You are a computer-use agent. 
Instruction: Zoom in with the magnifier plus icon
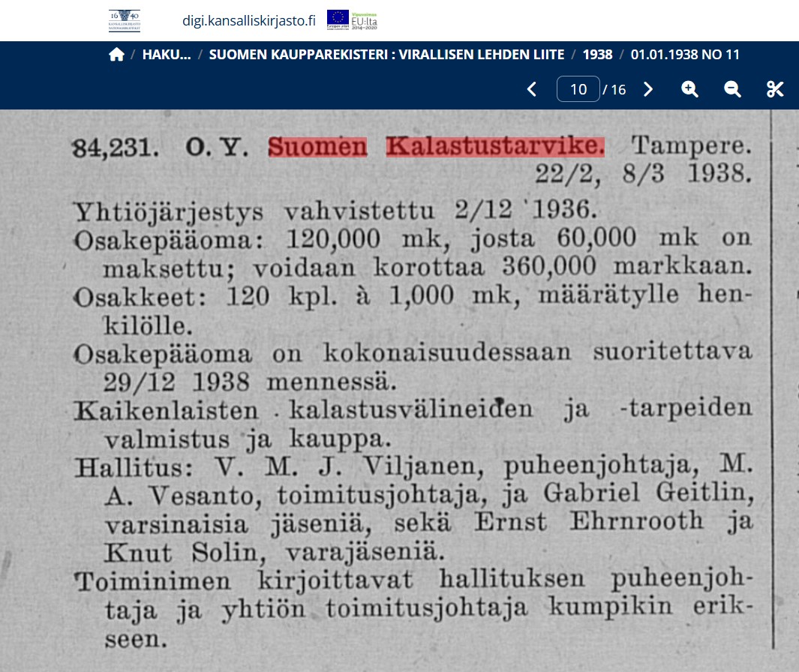(689, 89)
